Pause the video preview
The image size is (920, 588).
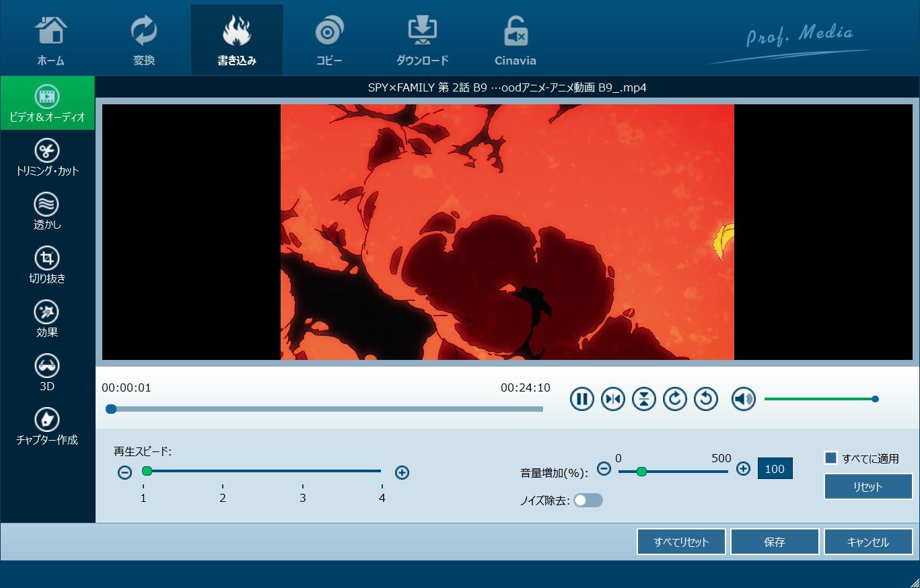[x=582, y=399]
